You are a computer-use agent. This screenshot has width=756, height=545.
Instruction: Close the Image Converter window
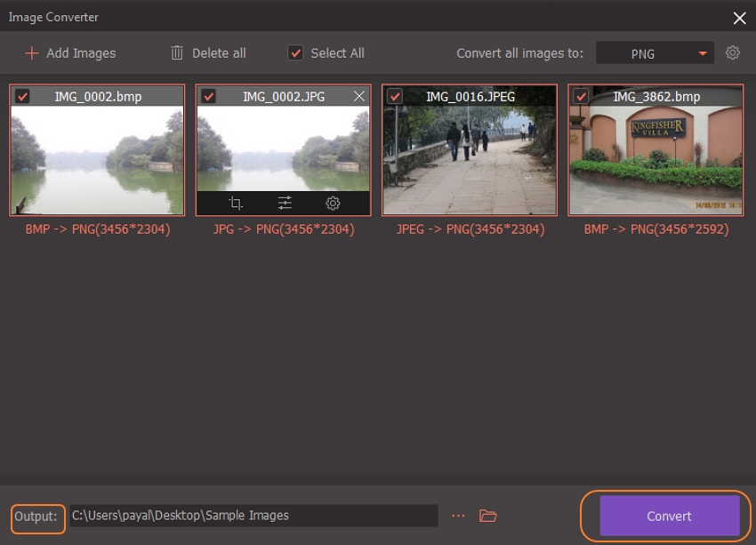point(739,18)
